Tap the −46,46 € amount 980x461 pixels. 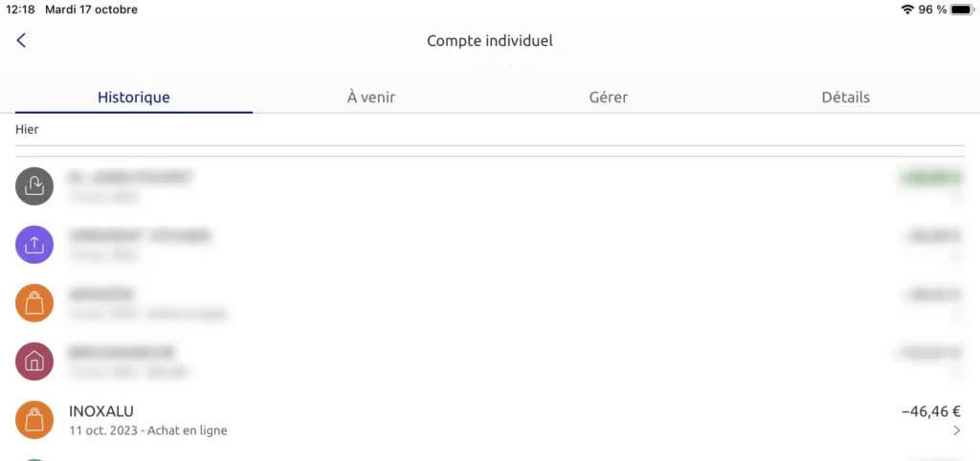coord(931,411)
